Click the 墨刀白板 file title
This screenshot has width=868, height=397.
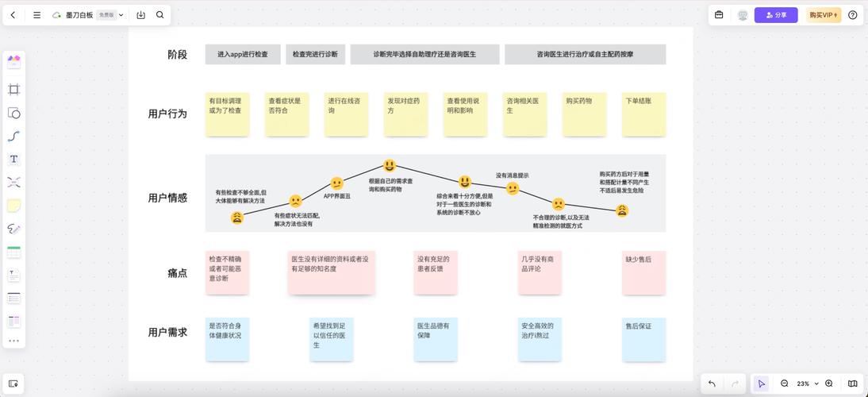point(79,16)
